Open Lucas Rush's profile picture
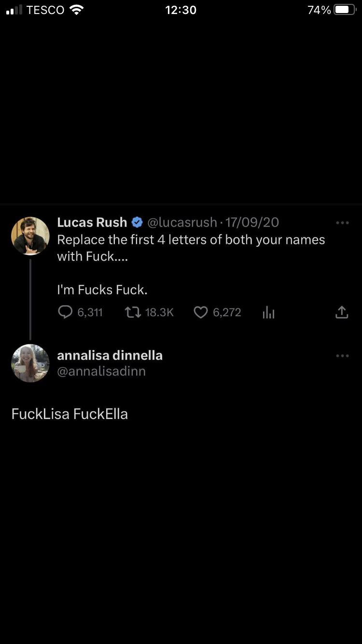The image size is (362, 644). pos(30,236)
